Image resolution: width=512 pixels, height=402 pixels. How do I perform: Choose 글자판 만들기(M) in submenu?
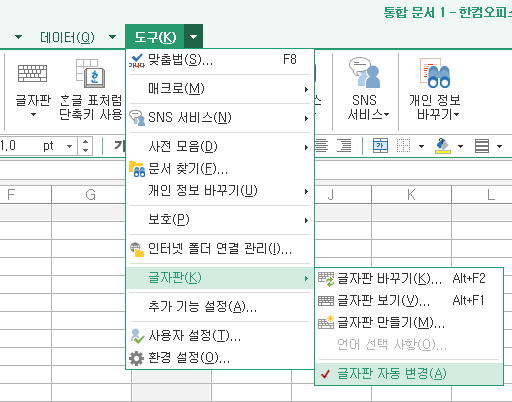pos(409,323)
